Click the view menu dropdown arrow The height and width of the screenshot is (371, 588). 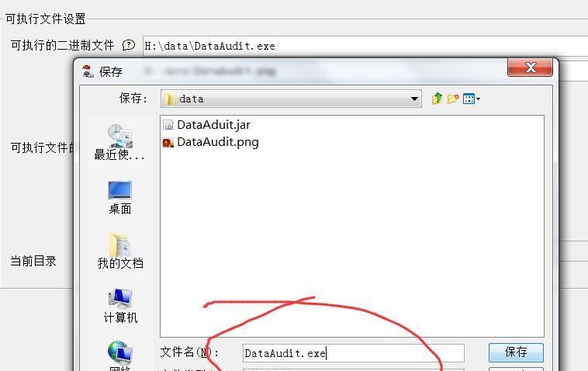[478, 99]
